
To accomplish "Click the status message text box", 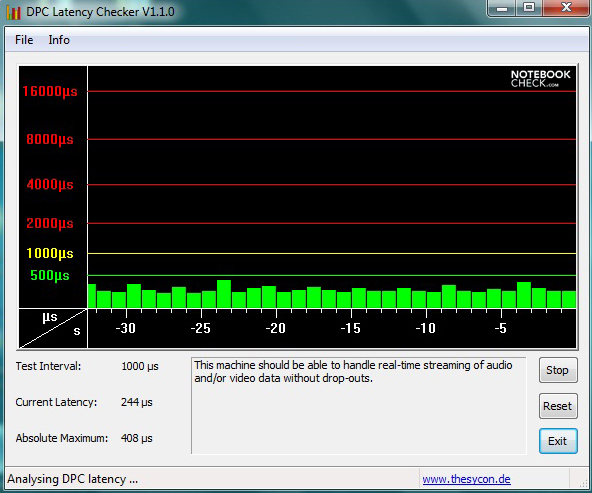I will click(x=359, y=406).
